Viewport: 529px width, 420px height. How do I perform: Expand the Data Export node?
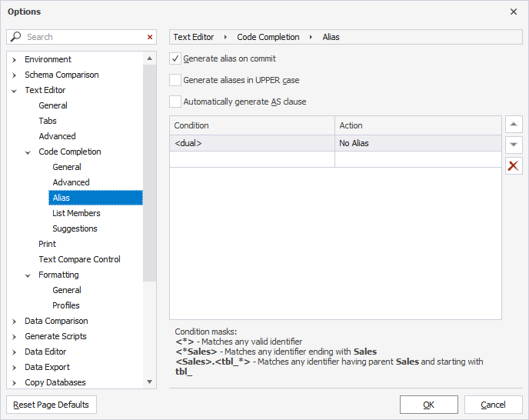click(14, 368)
